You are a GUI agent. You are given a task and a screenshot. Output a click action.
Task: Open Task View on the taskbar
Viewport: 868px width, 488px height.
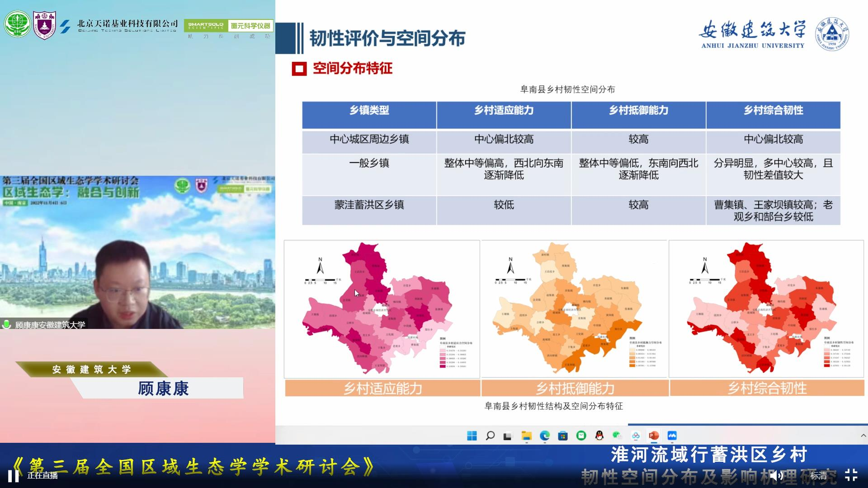508,436
